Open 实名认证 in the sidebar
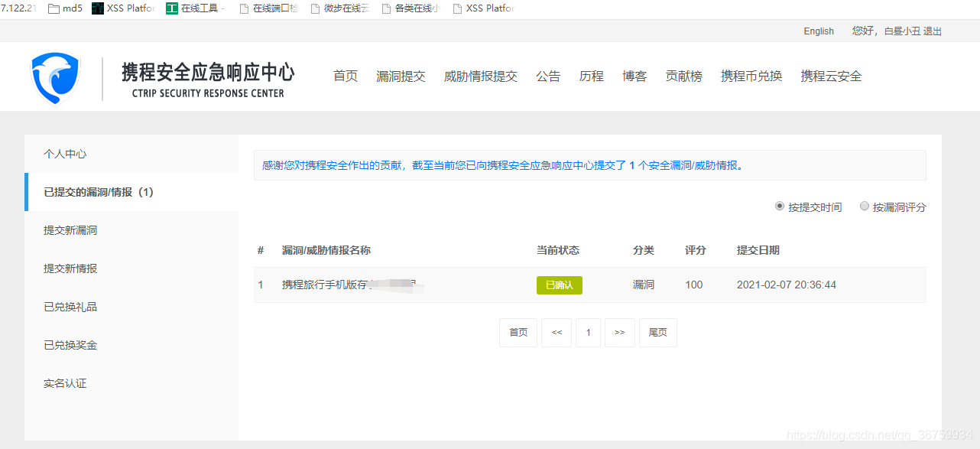Image resolution: width=980 pixels, height=449 pixels. click(131, 383)
